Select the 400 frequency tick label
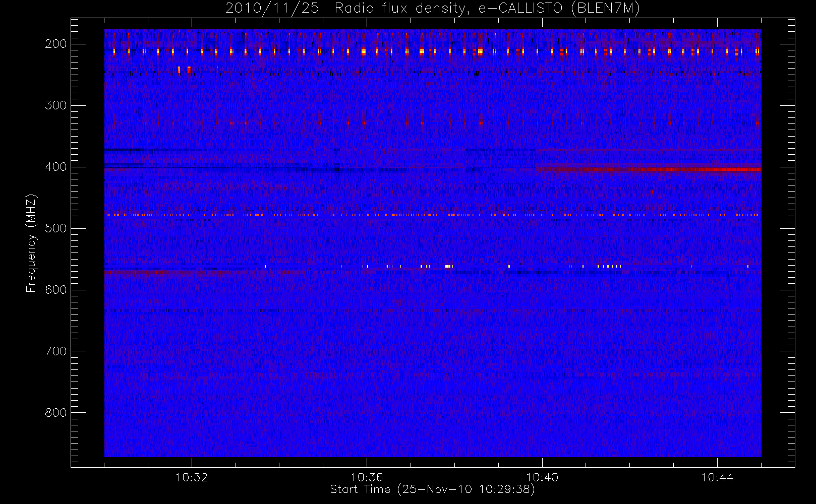The image size is (816, 504). coord(56,167)
